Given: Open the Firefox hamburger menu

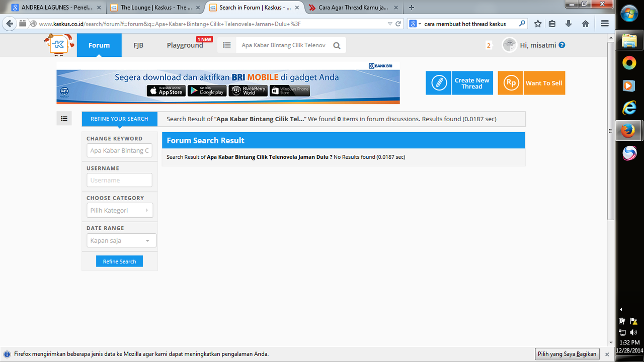Looking at the screenshot, I should coord(604,24).
